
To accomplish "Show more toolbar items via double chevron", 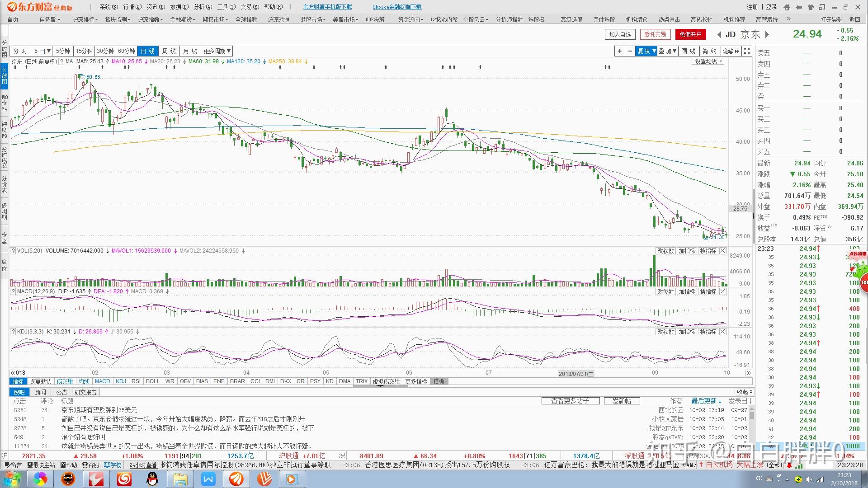I will tap(788, 19).
